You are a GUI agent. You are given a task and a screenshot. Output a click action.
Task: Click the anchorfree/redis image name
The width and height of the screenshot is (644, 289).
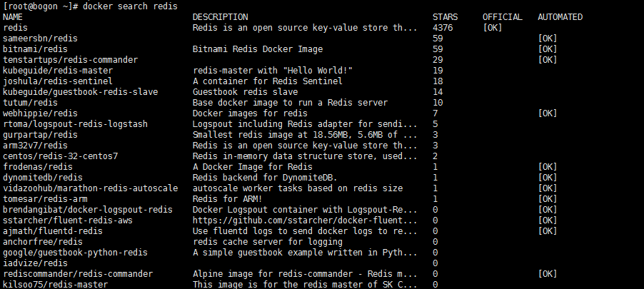pyautogui.click(x=43, y=241)
